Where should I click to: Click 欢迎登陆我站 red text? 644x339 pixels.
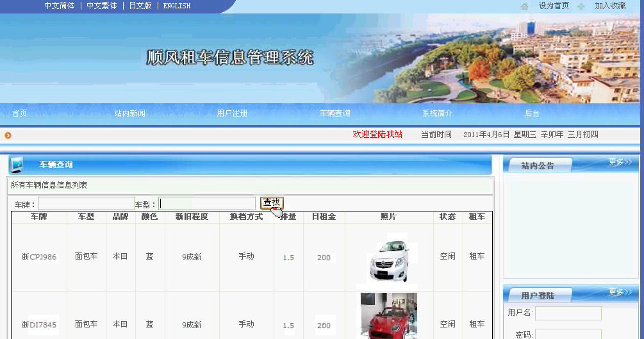tap(377, 135)
